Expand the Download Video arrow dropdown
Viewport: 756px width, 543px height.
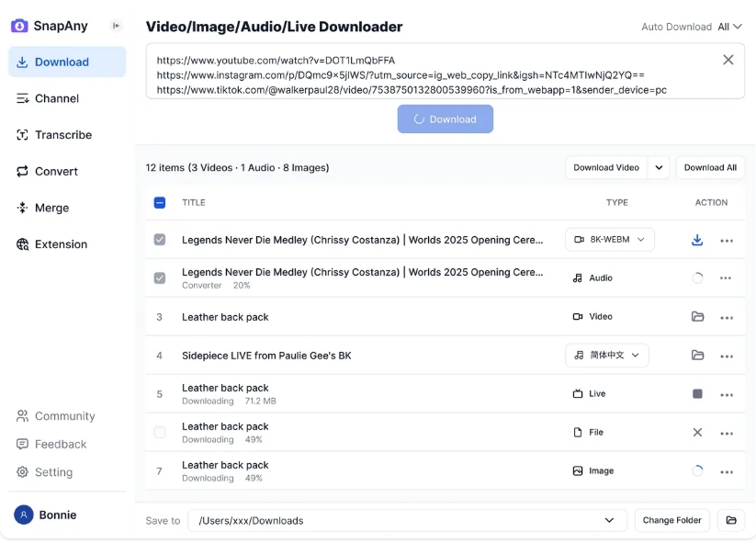659,168
